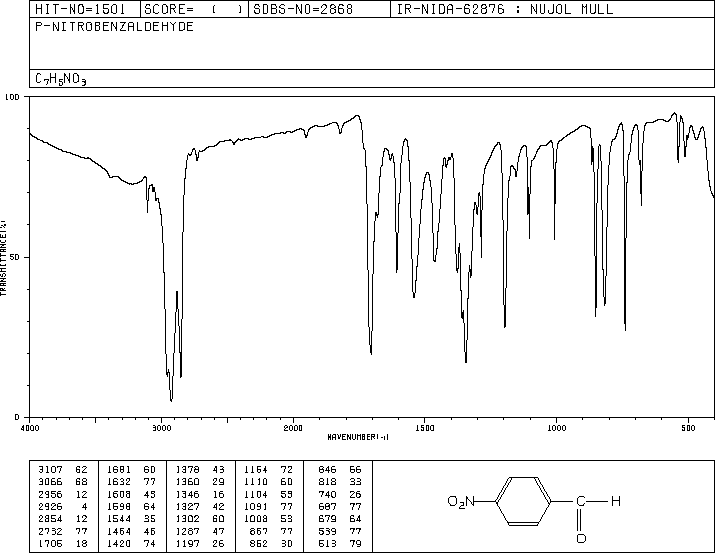Click the aldehyde H atom label
715x553 pixels.
[616, 501]
